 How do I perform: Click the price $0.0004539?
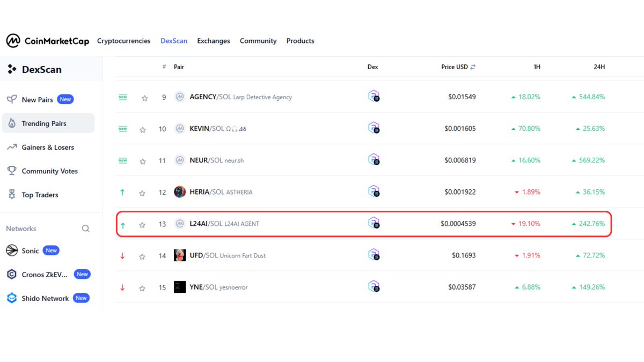tap(458, 224)
